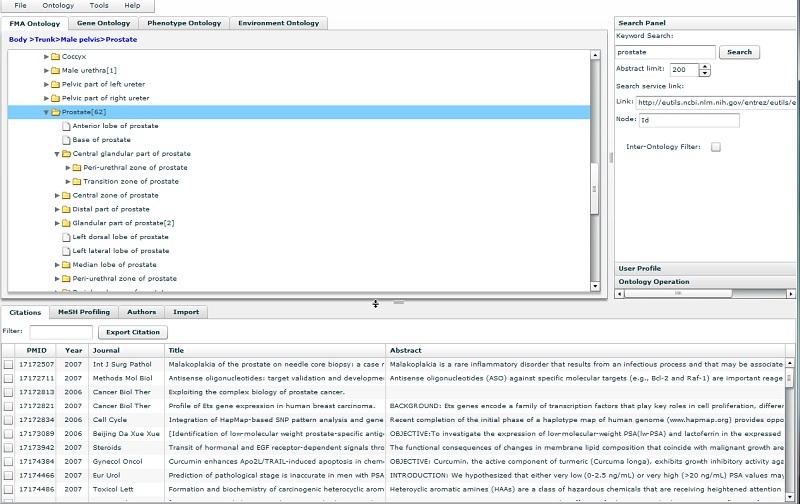Expand the Male urethra[1] node
Screen dimensions: 800x504
46,70
